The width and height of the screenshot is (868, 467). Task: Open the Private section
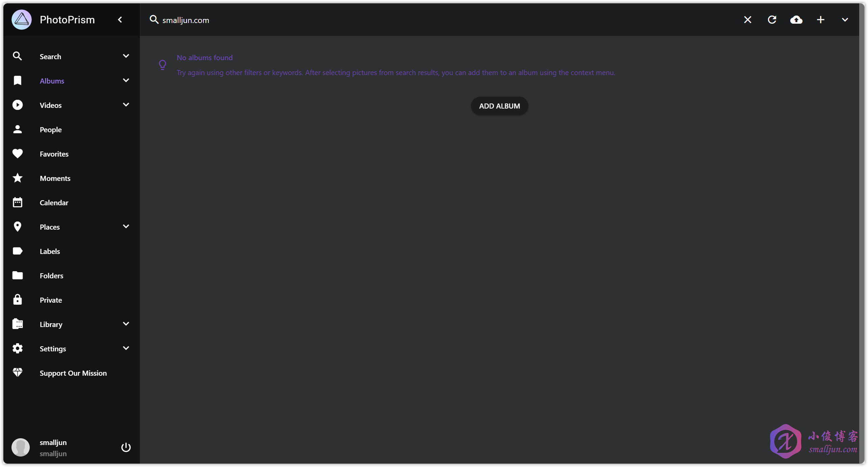tap(51, 300)
